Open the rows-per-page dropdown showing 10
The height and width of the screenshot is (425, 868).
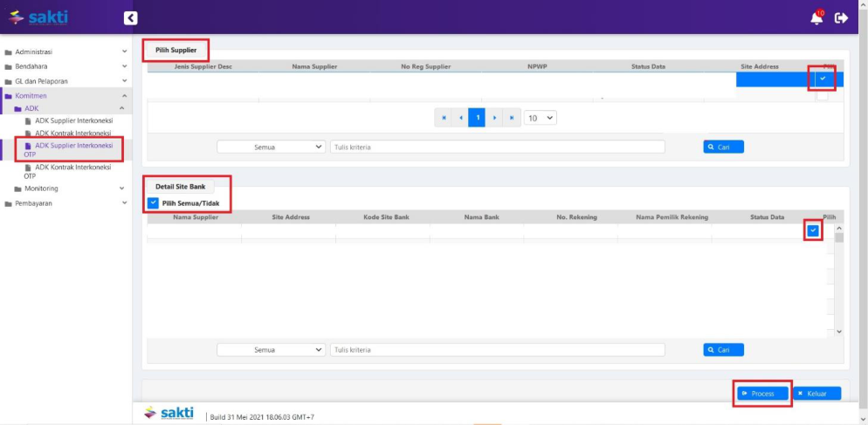pos(541,117)
